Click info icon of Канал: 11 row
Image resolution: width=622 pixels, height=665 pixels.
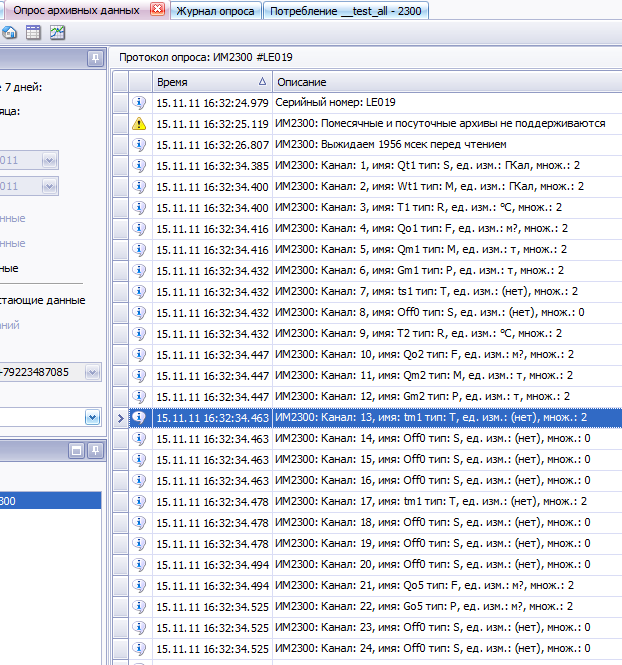pyautogui.click(x=139, y=375)
